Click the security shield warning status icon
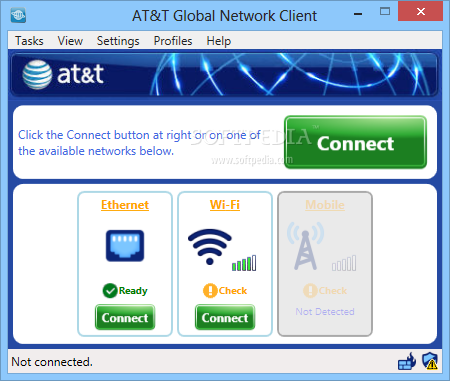The width and height of the screenshot is (450, 381). (x=430, y=361)
